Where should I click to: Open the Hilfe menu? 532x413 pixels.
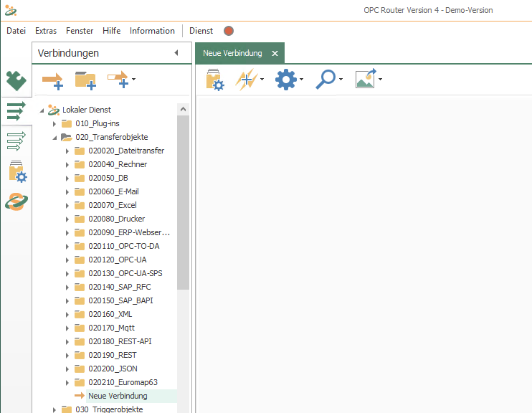[x=112, y=31]
